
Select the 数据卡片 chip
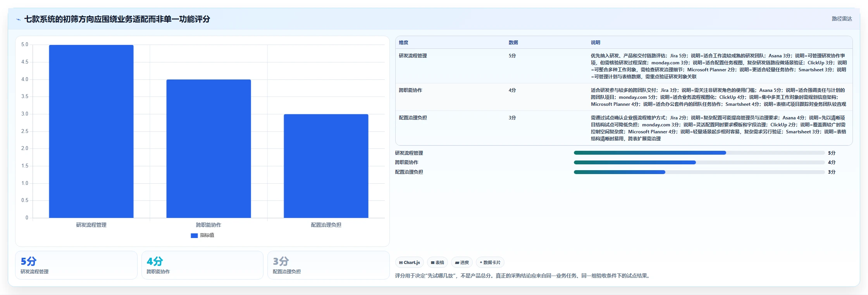(x=490, y=262)
